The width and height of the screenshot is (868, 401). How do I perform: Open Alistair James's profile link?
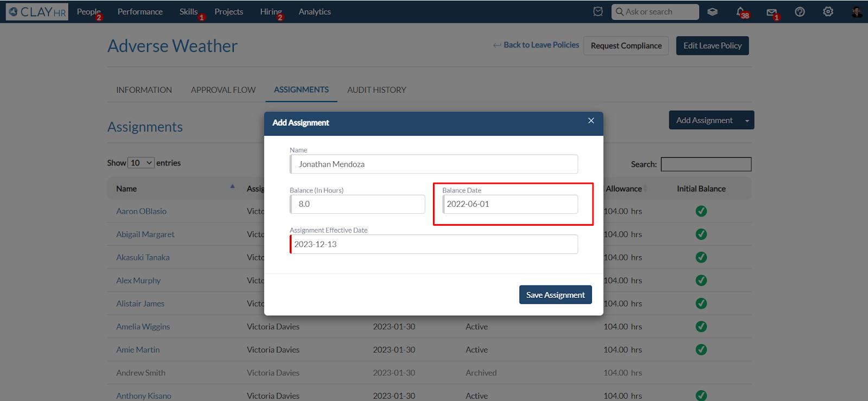tap(140, 303)
